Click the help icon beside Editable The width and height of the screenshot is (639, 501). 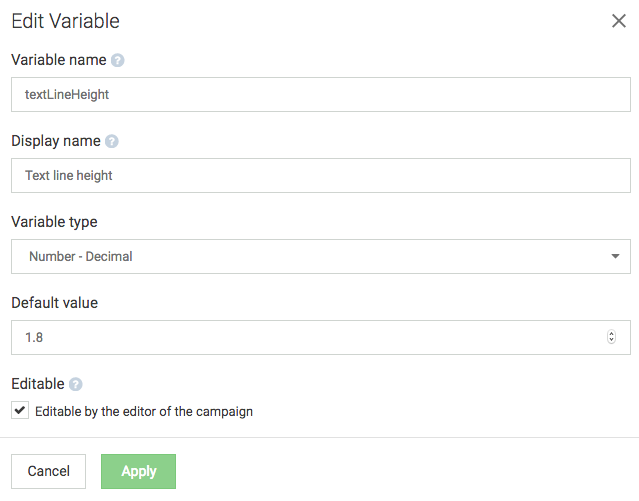click(x=76, y=384)
